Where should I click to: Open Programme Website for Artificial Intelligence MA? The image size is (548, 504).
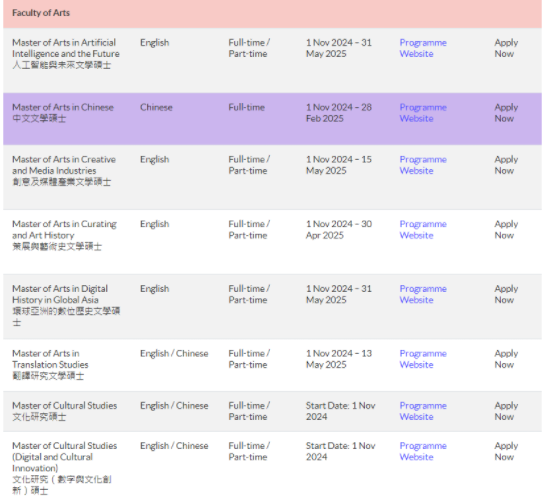pyautogui.click(x=423, y=48)
